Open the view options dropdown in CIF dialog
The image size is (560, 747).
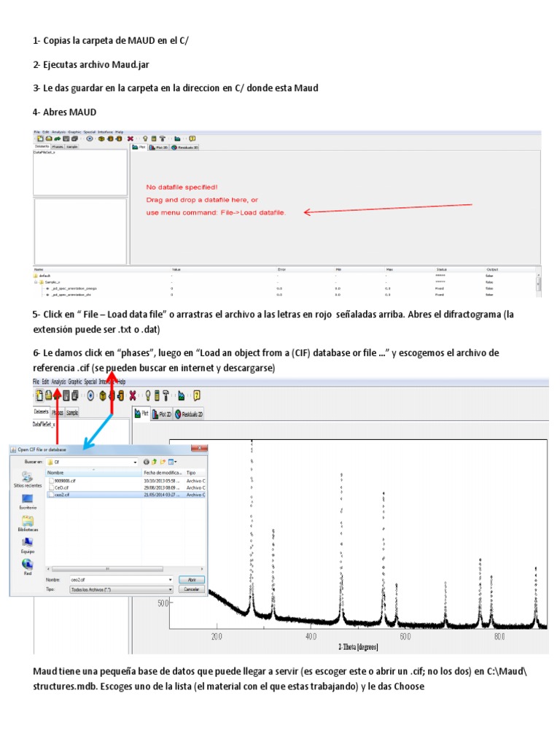pyautogui.click(x=172, y=462)
